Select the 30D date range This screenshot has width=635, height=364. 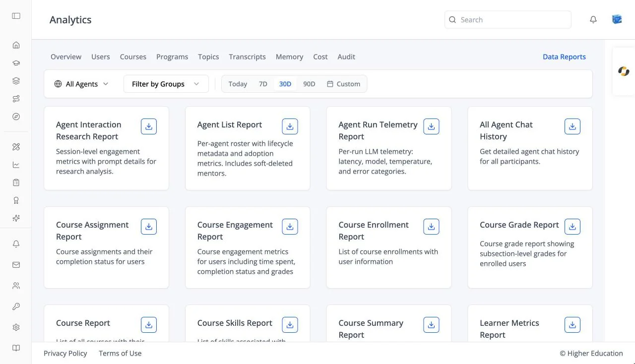pyautogui.click(x=285, y=84)
